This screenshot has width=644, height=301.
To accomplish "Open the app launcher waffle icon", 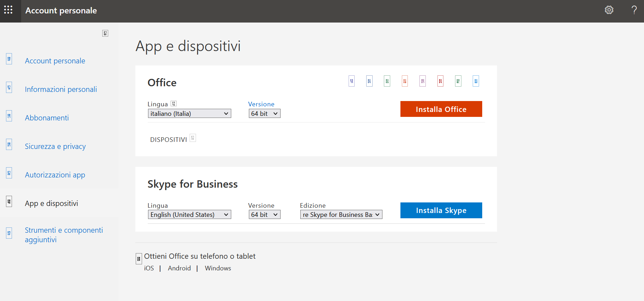I will pyautogui.click(x=8, y=10).
